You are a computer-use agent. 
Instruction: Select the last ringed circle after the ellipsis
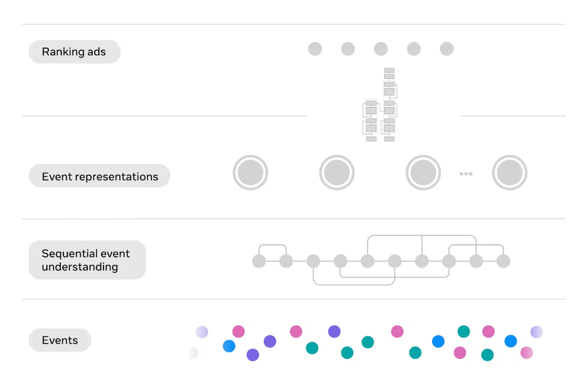tap(510, 173)
